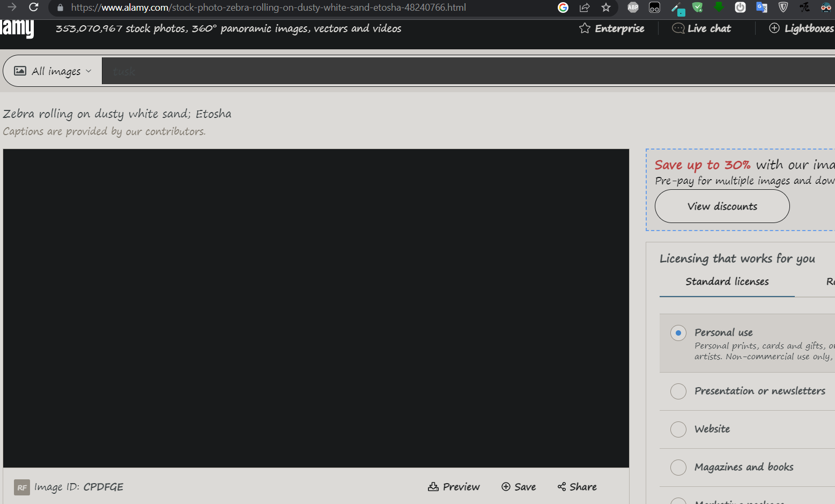Select Presentation or newsletters license
The width and height of the screenshot is (835, 504).
678,391
